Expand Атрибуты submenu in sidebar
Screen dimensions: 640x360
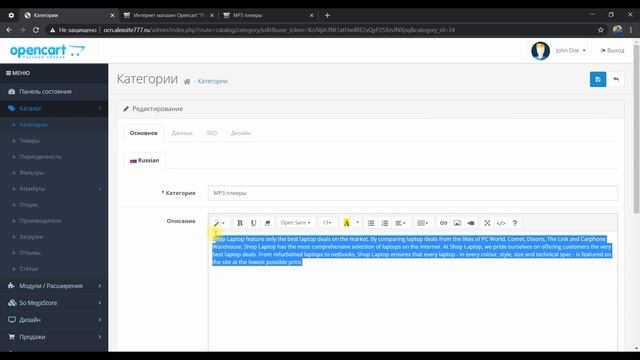point(54,189)
